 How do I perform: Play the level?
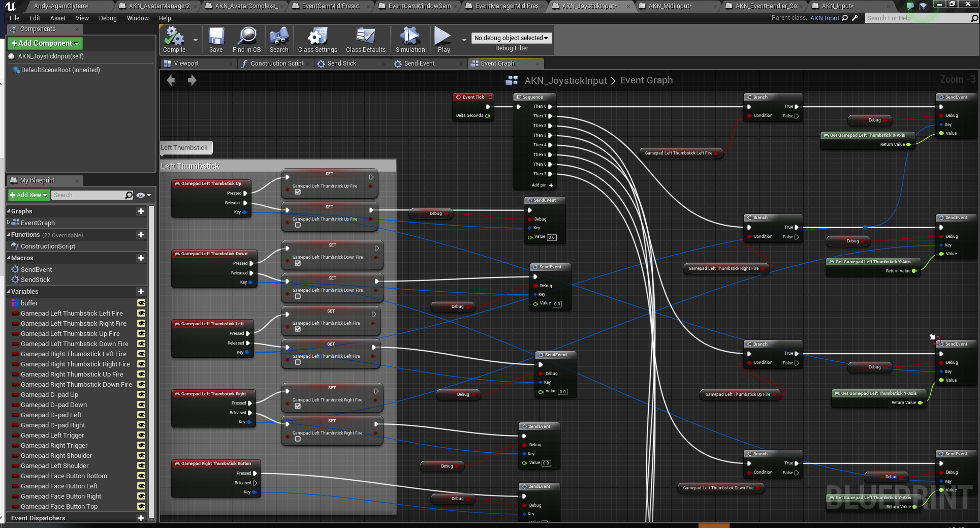pos(443,40)
